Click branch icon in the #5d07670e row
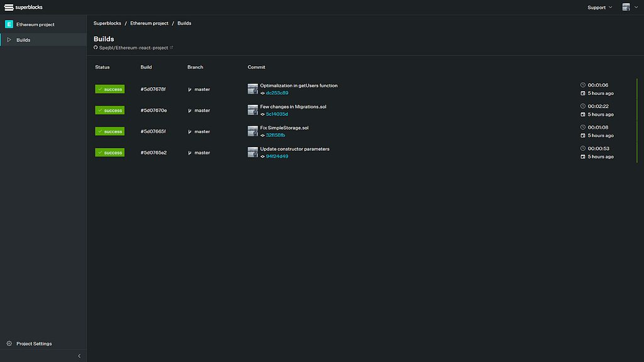The height and width of the screenshot is (362, 644). 190,111
